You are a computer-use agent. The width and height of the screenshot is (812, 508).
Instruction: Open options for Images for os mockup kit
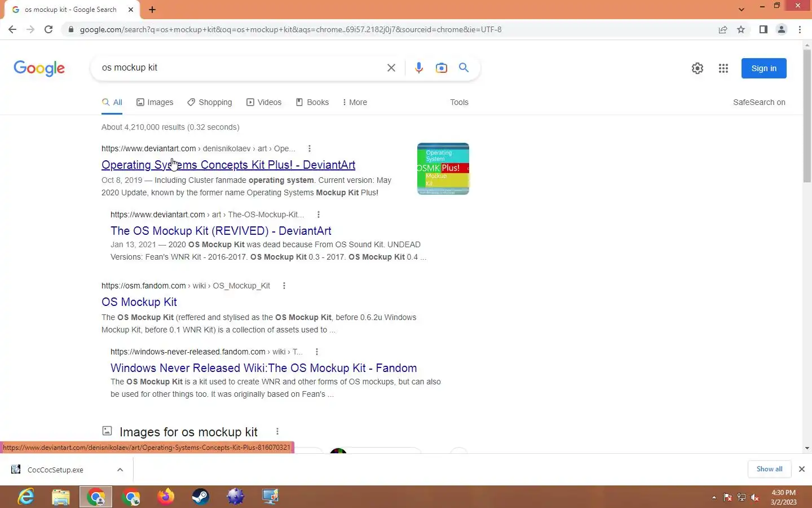coord(277,432)
